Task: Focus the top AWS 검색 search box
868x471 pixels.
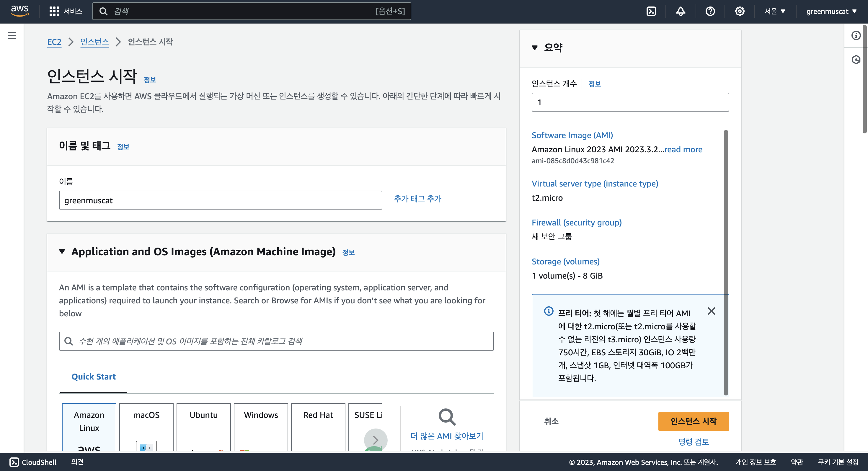Action: pos(251,12)
